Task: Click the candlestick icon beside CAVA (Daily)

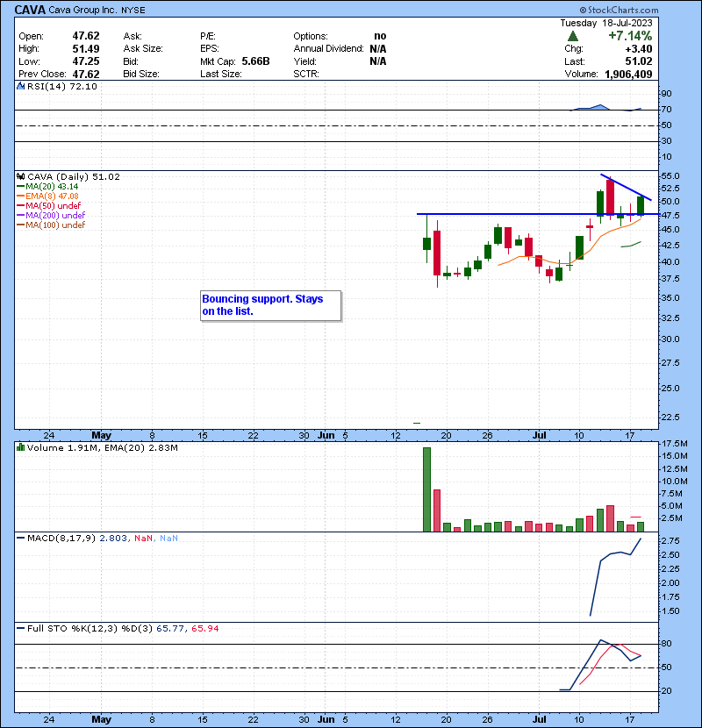Action: point(20,176)
